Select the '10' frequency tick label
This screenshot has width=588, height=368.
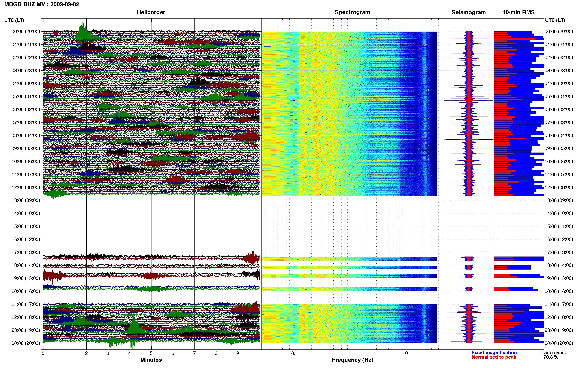(405, 353)
